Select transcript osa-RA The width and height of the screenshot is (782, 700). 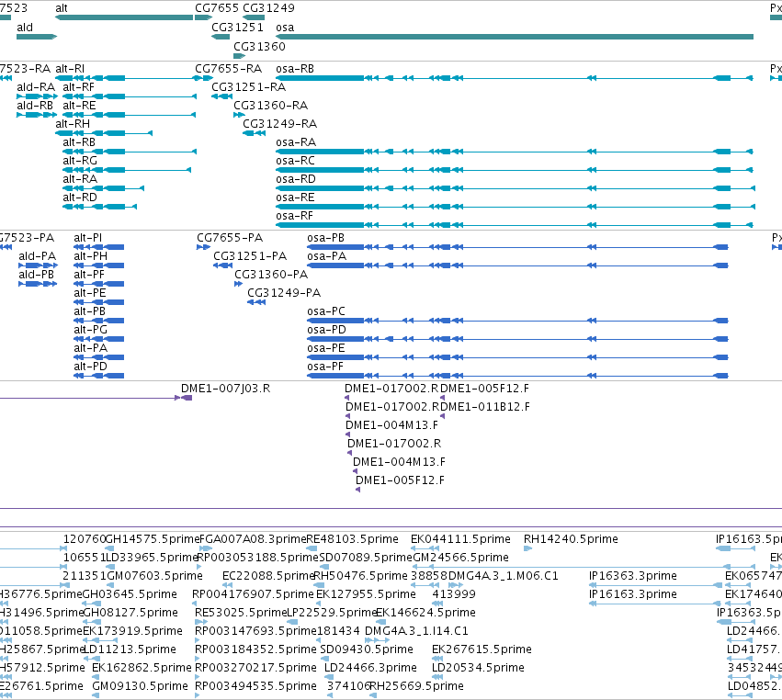(x=515, y=152)
